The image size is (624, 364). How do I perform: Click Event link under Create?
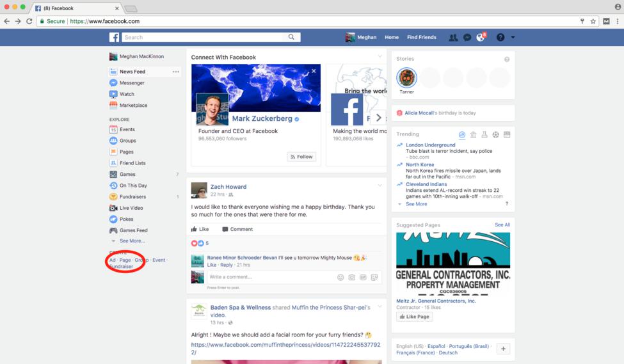[x=159, y=260]
